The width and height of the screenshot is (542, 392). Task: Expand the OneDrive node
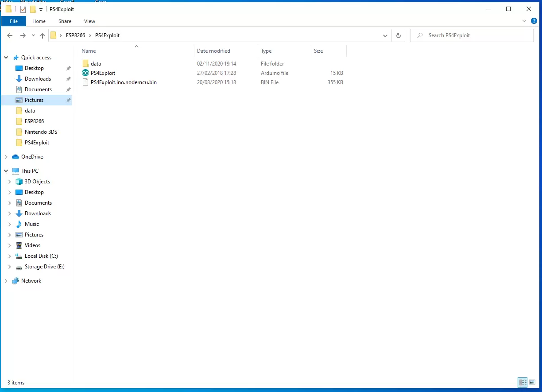pos(6,157)
